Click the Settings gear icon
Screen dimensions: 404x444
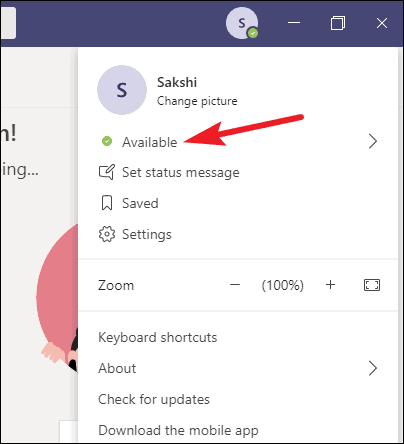point(107,234)
